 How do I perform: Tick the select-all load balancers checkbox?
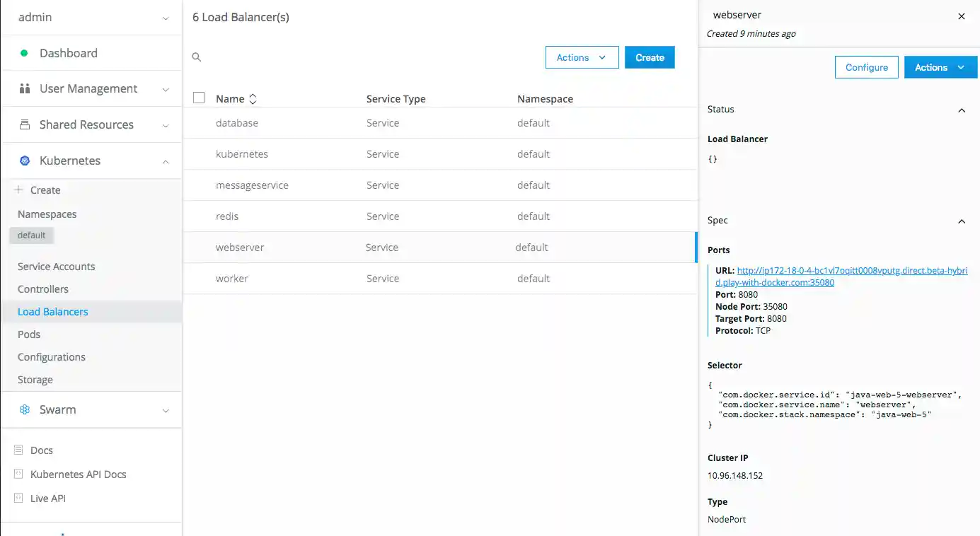199,98
